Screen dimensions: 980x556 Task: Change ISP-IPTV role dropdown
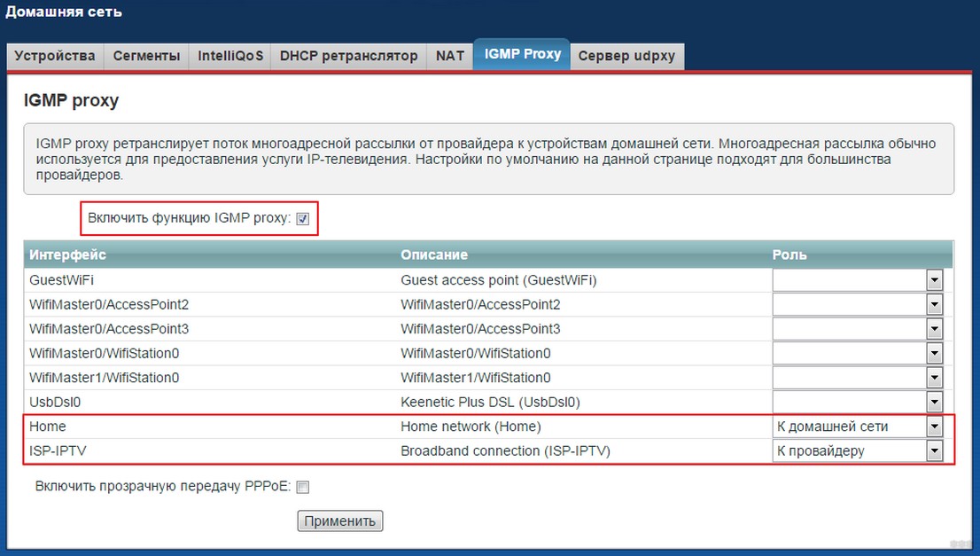(x=857, y=451)
